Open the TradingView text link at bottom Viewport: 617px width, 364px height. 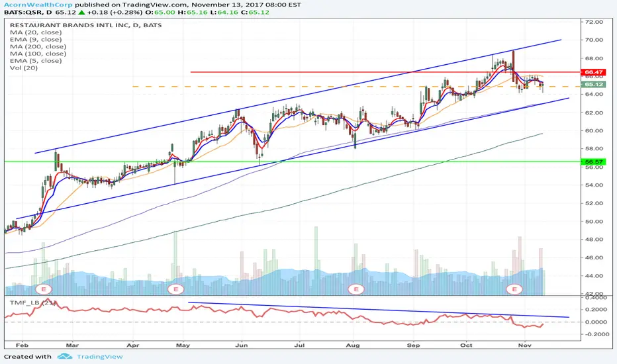pyautogui.click(x=99, y=357)
